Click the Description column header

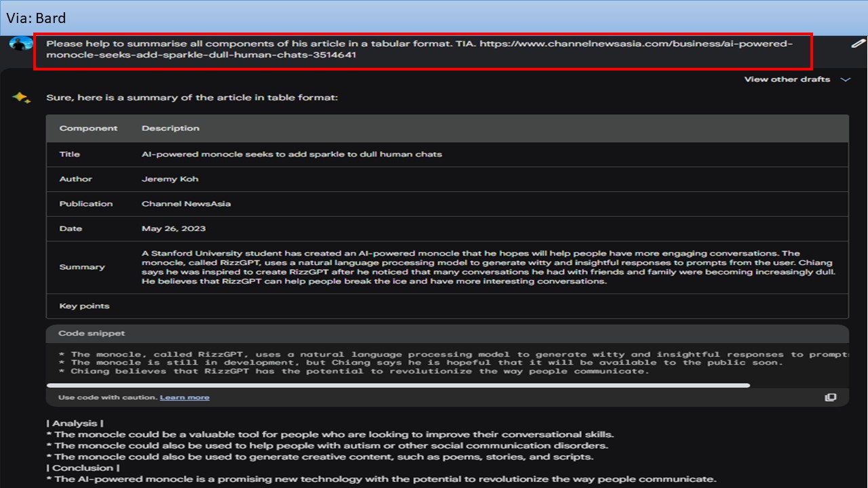(x=170, y=128)
